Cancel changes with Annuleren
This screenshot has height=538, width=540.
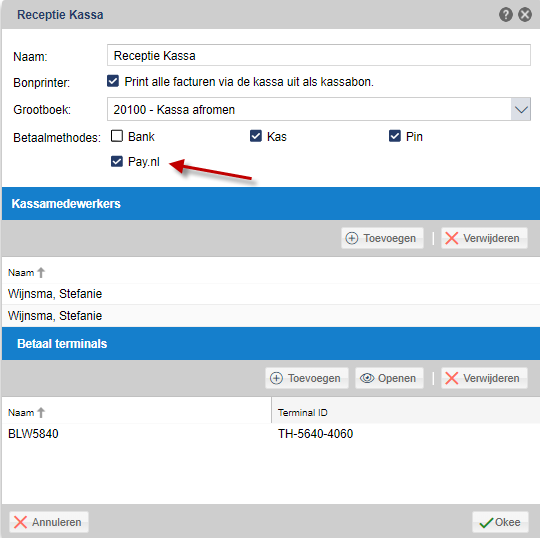[x=49, y=522]
